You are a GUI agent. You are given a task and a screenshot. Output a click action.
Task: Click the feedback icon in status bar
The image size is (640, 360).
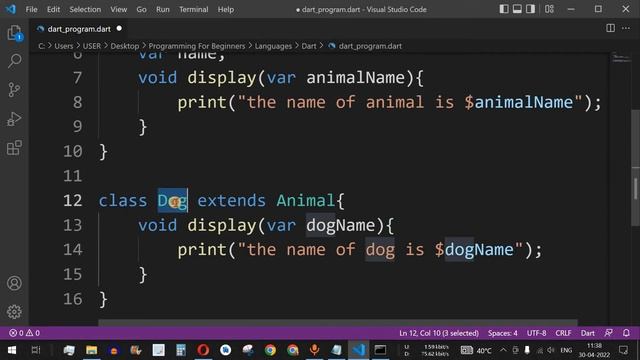click(x=609, y=333)
